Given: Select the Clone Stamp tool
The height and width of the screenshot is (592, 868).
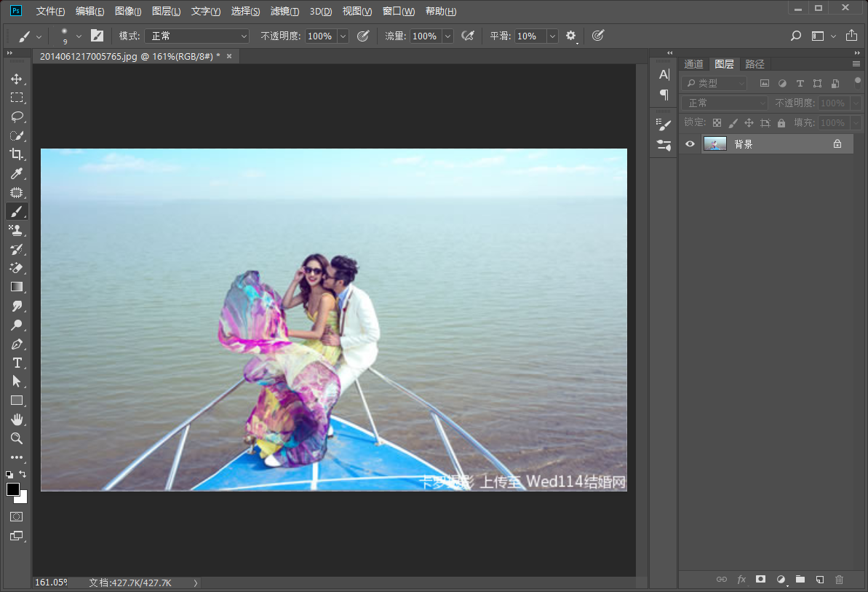Looking at the screenshot, I should 17,230.
